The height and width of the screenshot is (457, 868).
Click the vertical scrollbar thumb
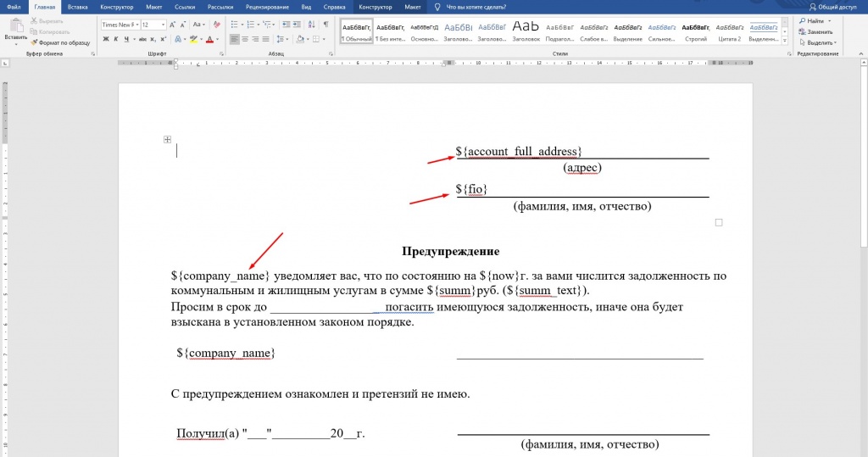[864, 155]
